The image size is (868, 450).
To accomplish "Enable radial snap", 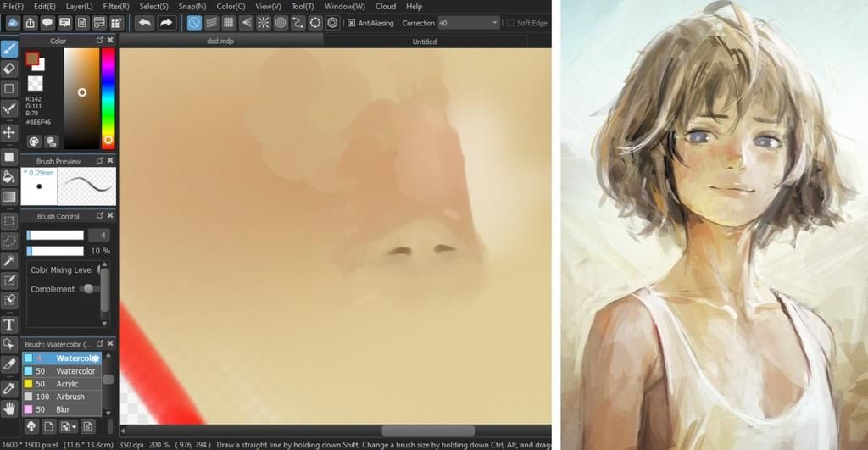I will 263,23.
